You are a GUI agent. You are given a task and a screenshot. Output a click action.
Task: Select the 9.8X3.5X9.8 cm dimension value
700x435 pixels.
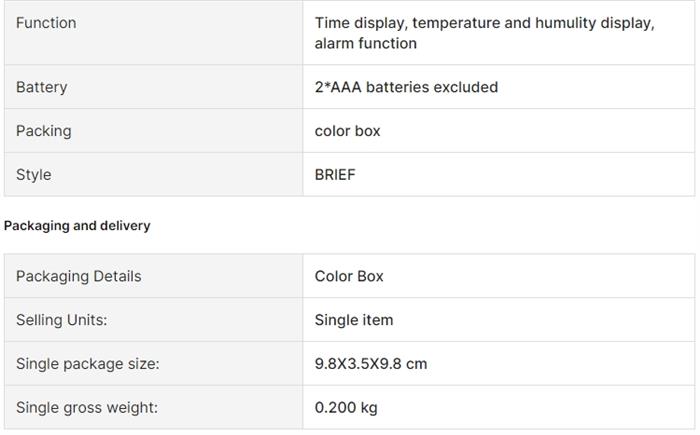coord(371,364)
